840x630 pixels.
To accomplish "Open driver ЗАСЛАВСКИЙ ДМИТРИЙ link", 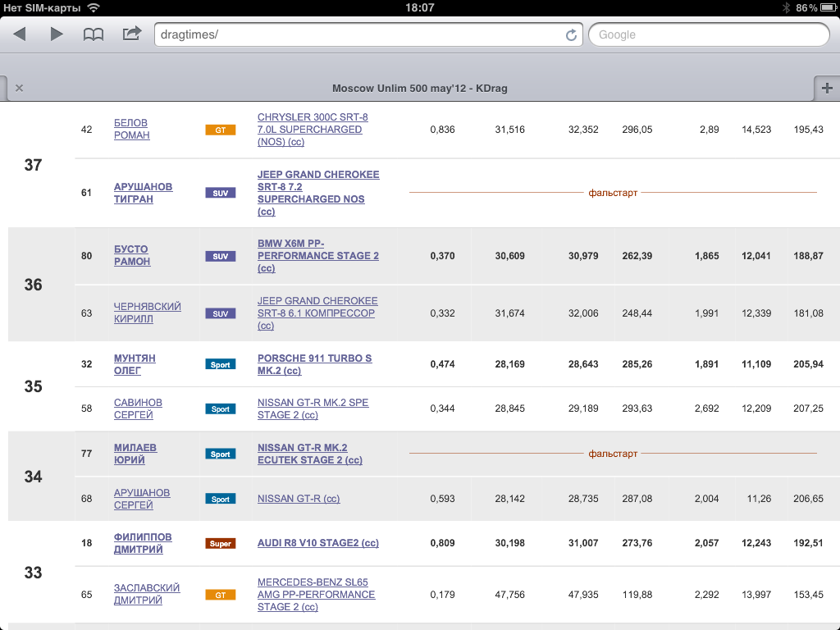I will click(147, 594).
